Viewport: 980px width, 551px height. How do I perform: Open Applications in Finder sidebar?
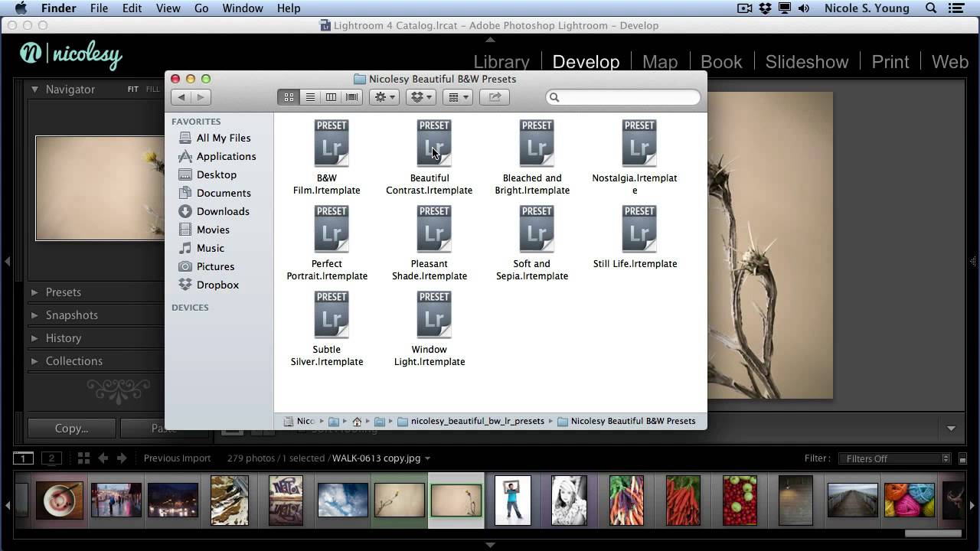pyautogui.click(x=219, y=156)
